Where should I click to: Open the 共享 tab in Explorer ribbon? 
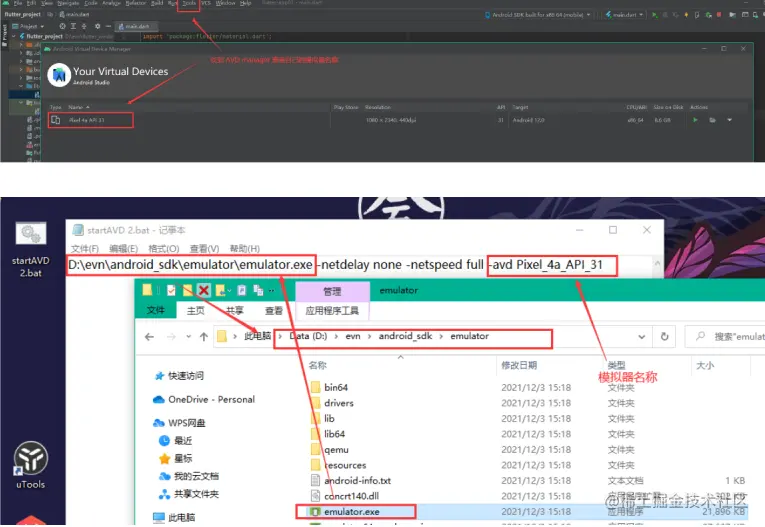click(x=234, y=310)
